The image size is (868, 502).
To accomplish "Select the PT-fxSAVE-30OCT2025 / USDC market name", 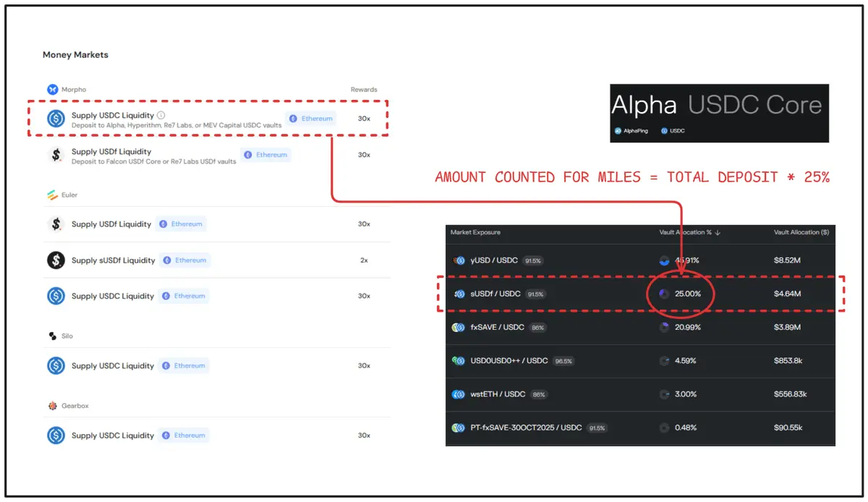I will coord(526,427).
